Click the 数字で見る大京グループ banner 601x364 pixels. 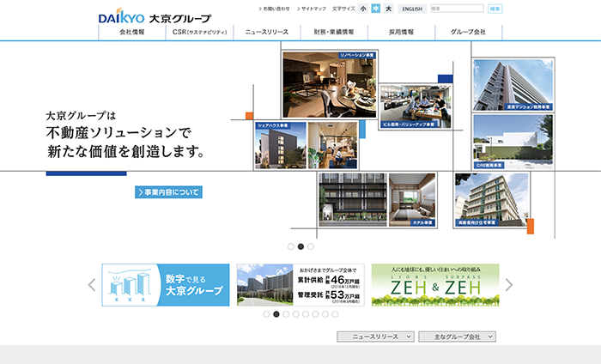166,285
